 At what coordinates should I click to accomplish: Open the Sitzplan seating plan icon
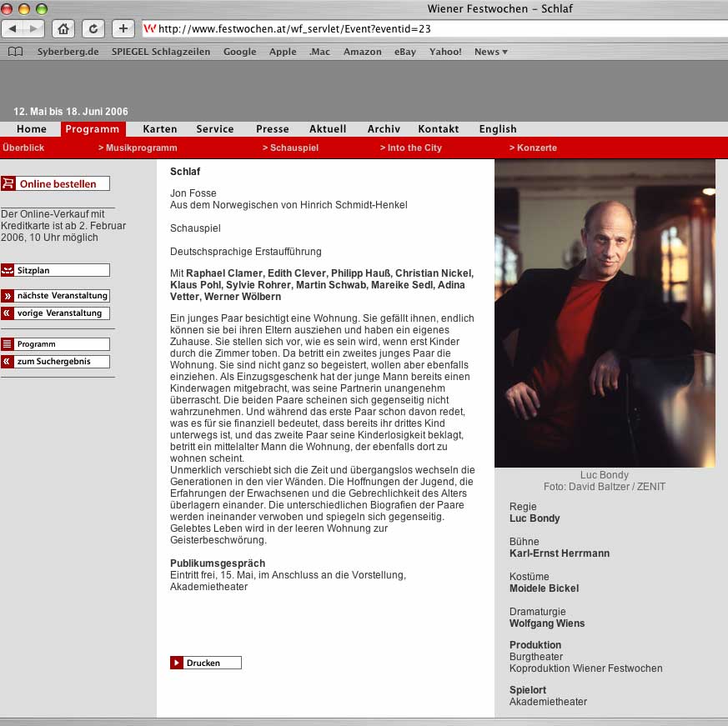click(x=8, y=270)
